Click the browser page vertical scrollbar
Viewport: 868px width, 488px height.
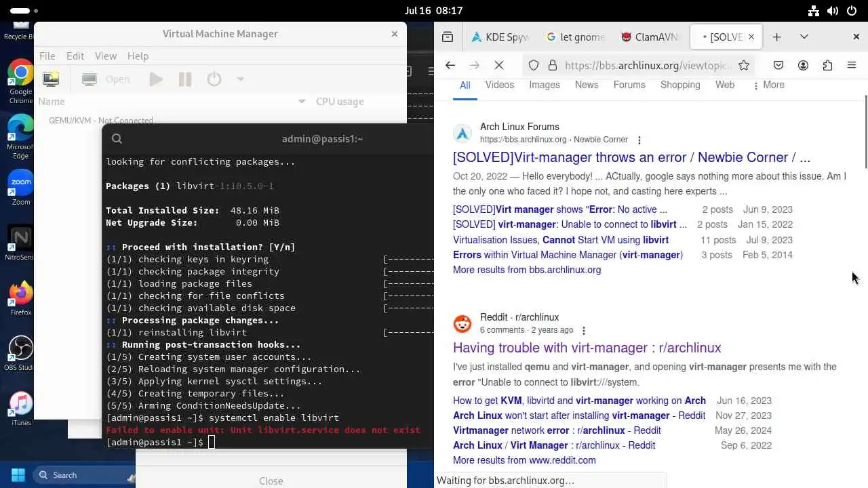[865, 132]
